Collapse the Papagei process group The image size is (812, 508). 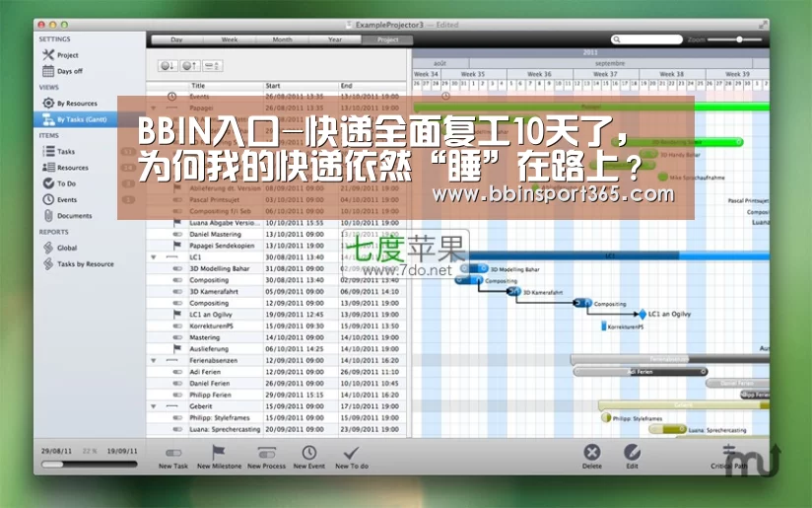point(154,108)
